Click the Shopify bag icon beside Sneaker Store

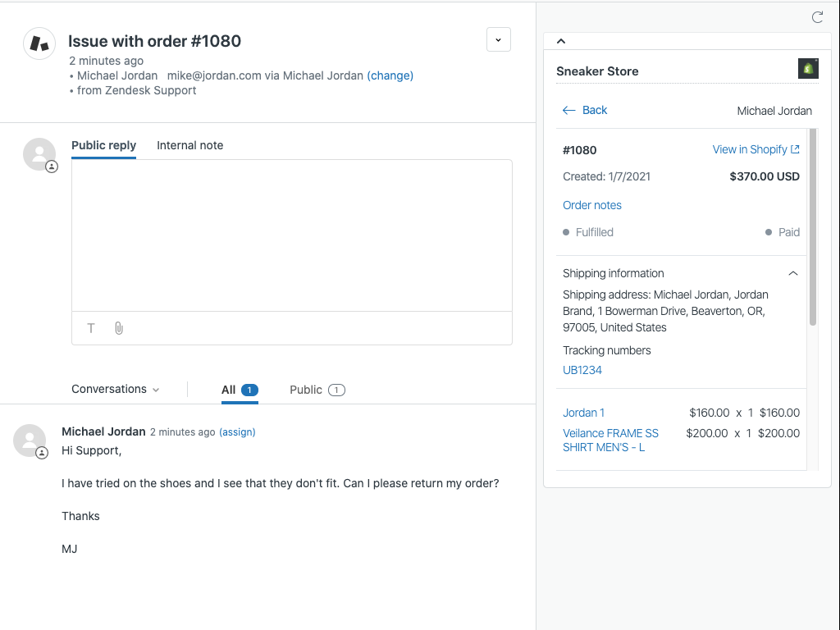click(807, 69)
